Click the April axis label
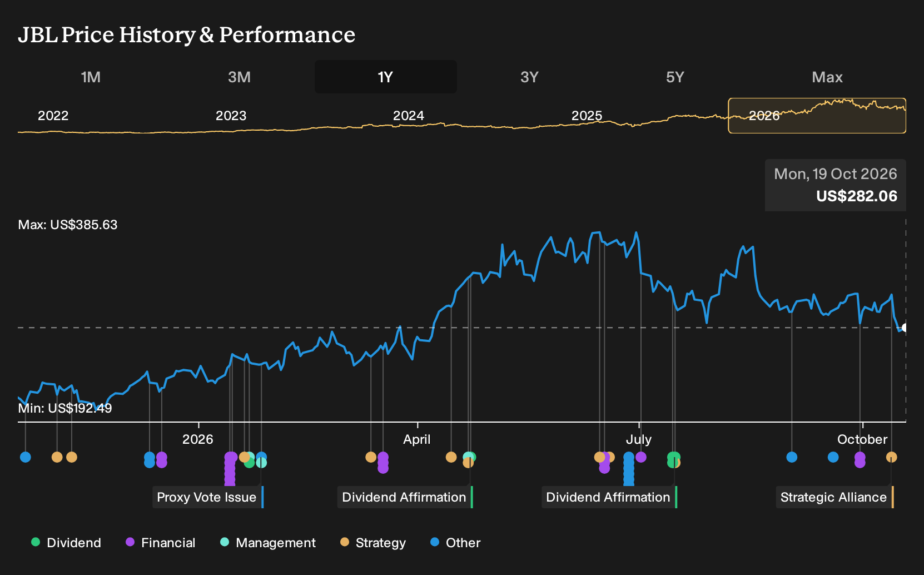Viewport: 924px width, 575px height. point(417,439)
